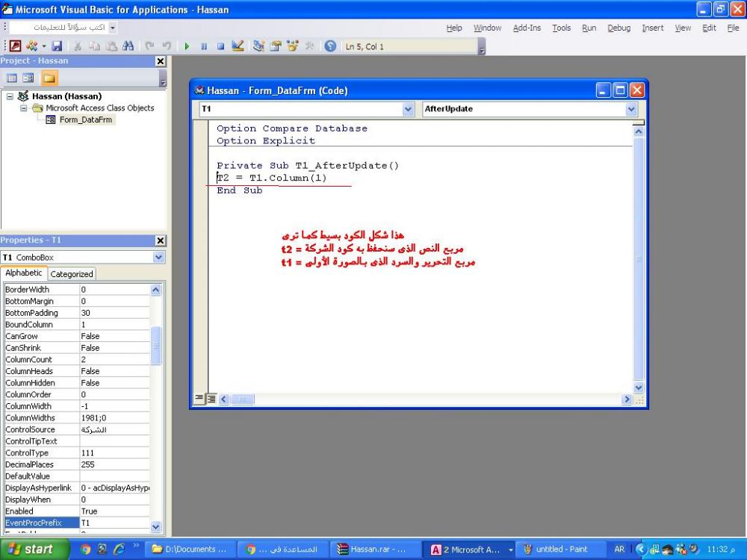Click the properties list scroll down arrow
Image resolution: width=747 pixels, height=560 pixels.
(156, 526)
